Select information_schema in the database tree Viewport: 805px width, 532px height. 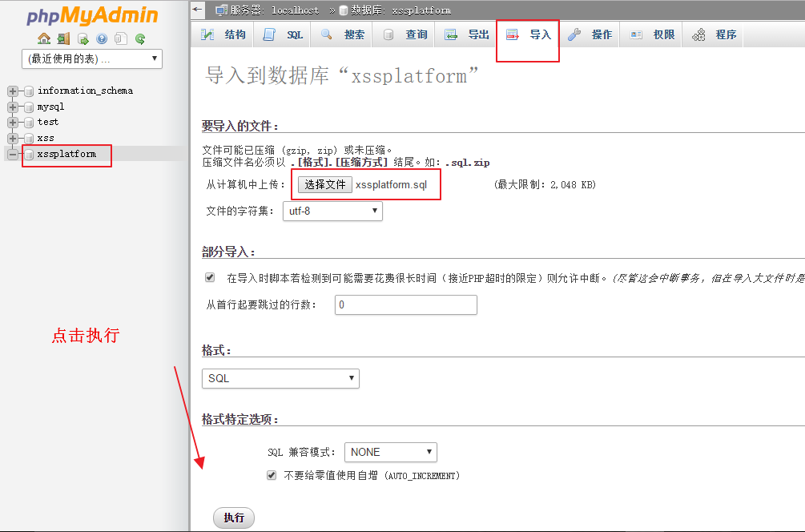pyautogui.click(x=85, y=91)
